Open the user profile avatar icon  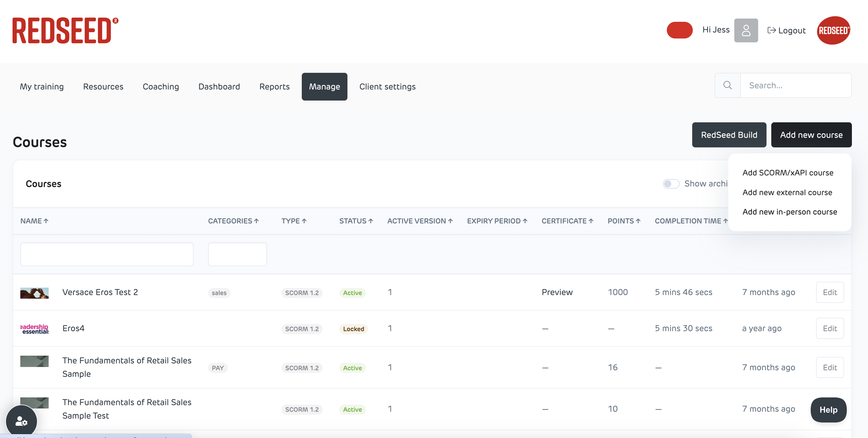746,30
